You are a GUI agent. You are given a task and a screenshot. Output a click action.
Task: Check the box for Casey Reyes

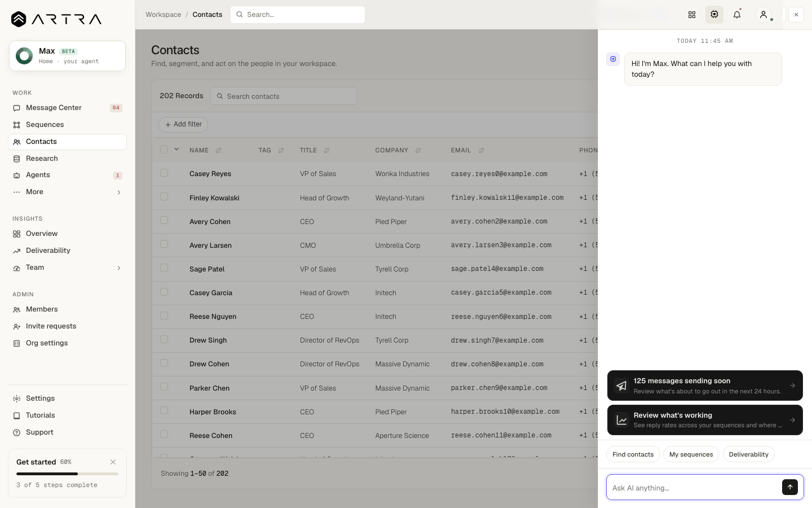[164, 173]
